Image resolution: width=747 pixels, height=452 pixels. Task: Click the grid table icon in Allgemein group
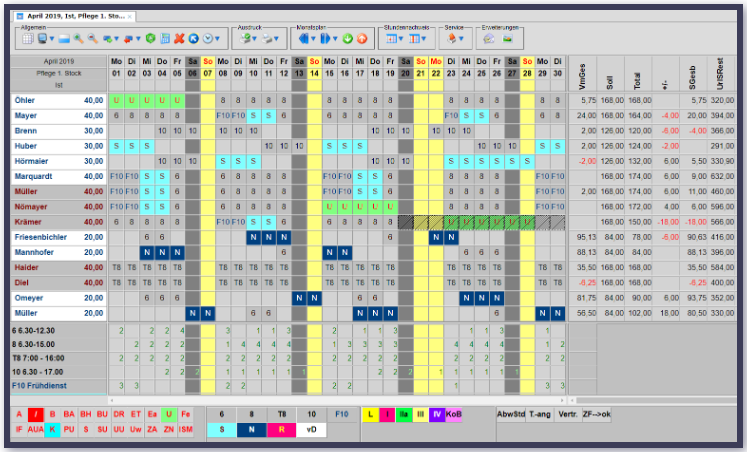point(28,39)
